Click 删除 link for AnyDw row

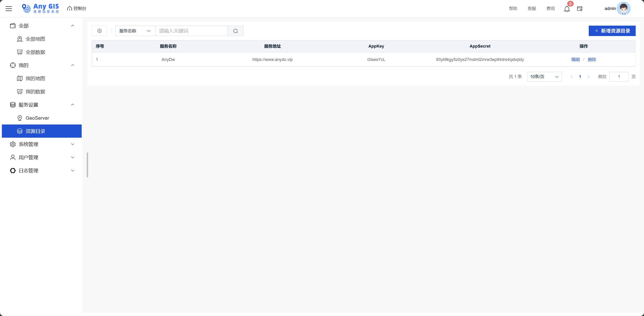[592, 60]
